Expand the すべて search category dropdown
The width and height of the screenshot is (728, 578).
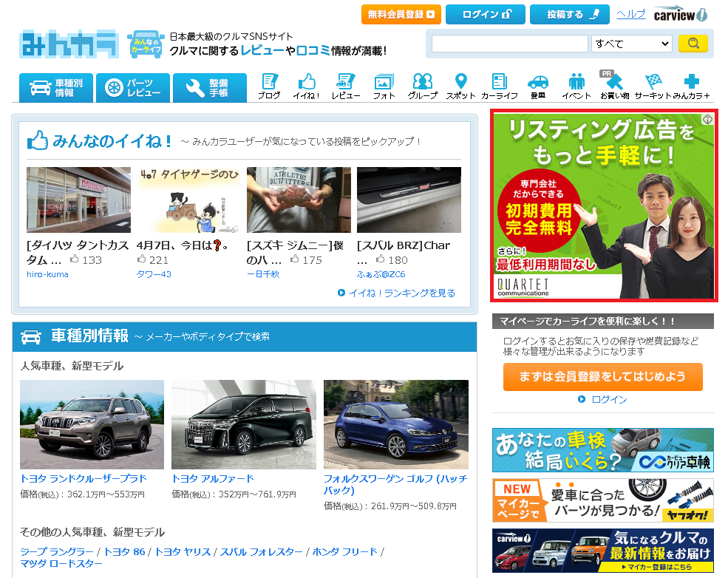631,44
